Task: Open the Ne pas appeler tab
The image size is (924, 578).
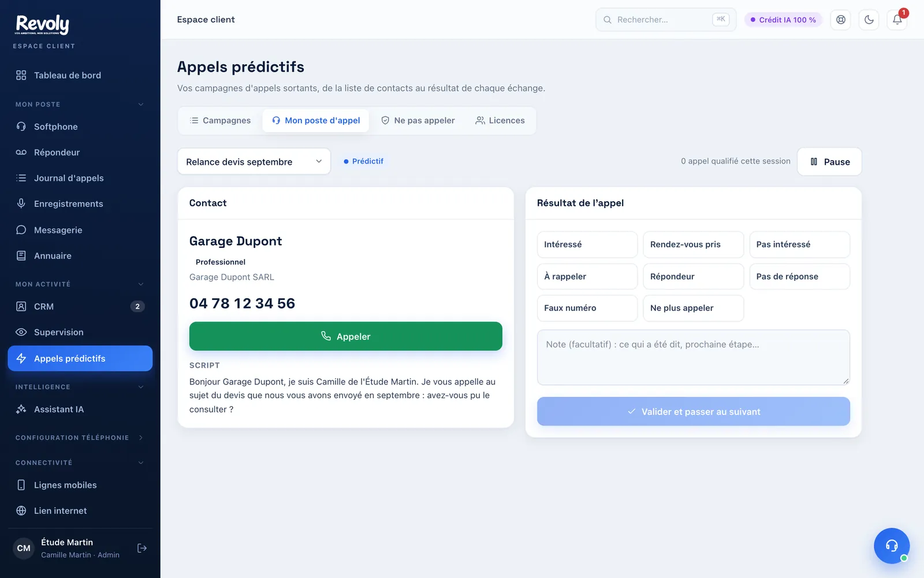Action: (418, 121)
